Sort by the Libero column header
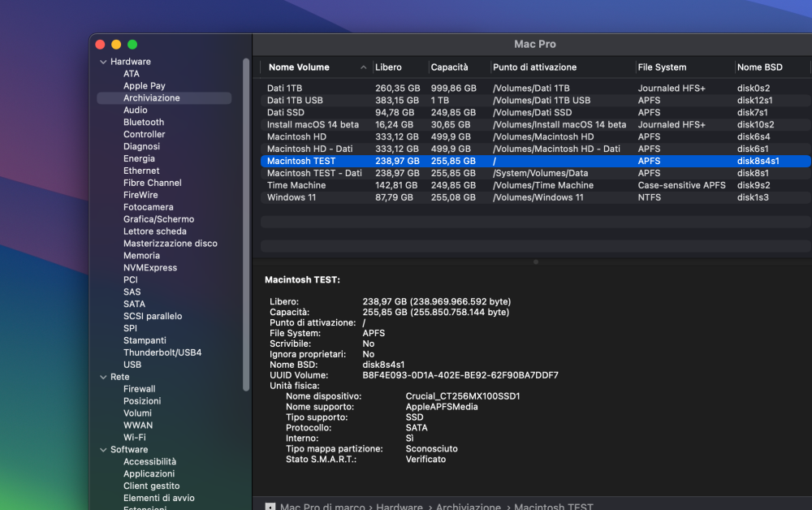 [x=388, y=67]
